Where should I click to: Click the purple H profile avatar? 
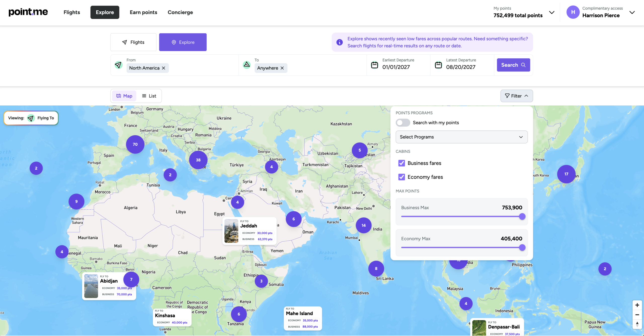point(573,12)
